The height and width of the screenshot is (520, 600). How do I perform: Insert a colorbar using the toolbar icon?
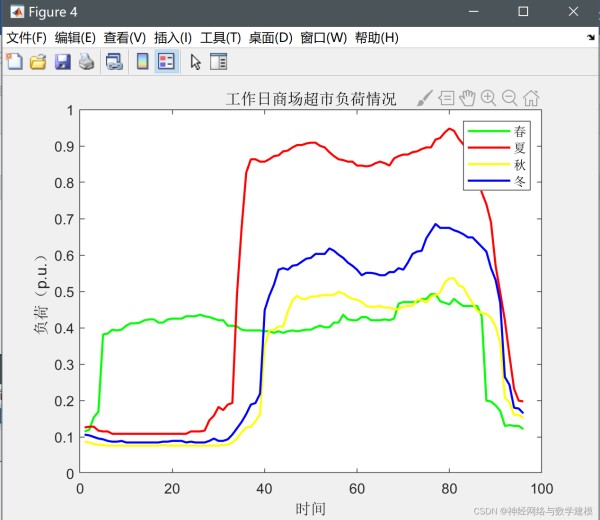pos(142,62)
